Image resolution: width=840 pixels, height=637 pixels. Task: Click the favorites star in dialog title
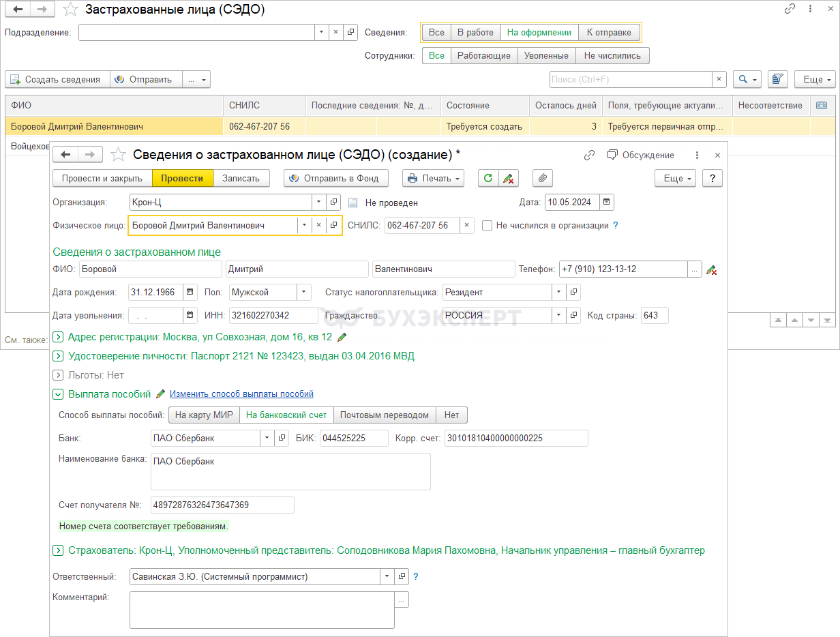click(x=119, y=155)
